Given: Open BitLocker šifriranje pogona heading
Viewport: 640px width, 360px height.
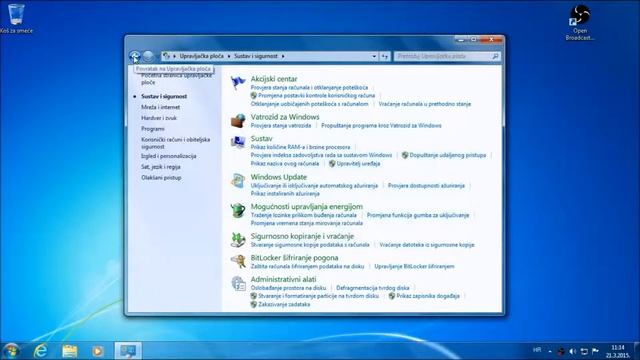Looking at the screenshot, I should [x=294, y=258].
